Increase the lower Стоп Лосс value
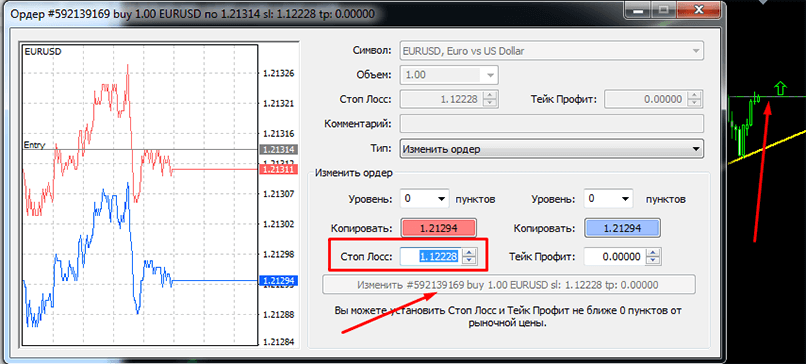This screenshot has height=364, width=806. point(469,252)
